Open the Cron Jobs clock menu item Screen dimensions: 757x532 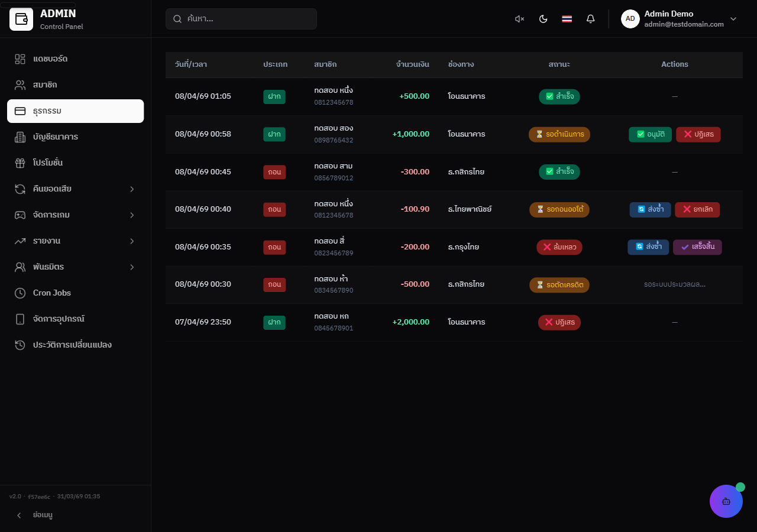[x=76, y=293]
